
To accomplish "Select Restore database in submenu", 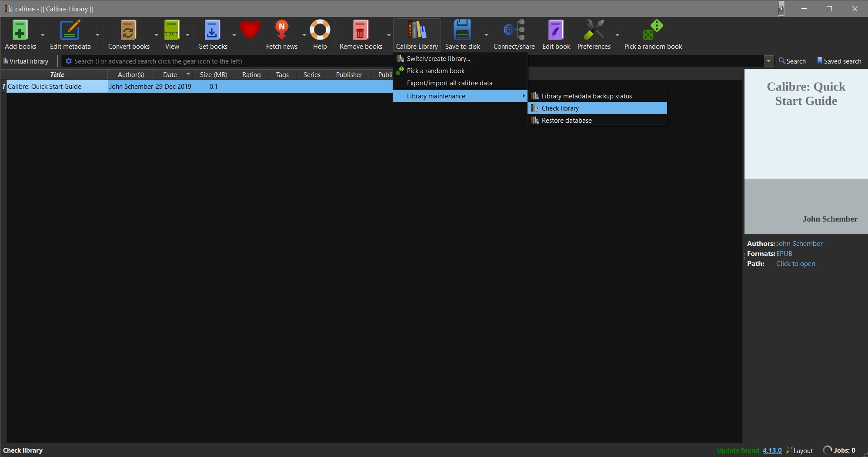I will point(597,120).
